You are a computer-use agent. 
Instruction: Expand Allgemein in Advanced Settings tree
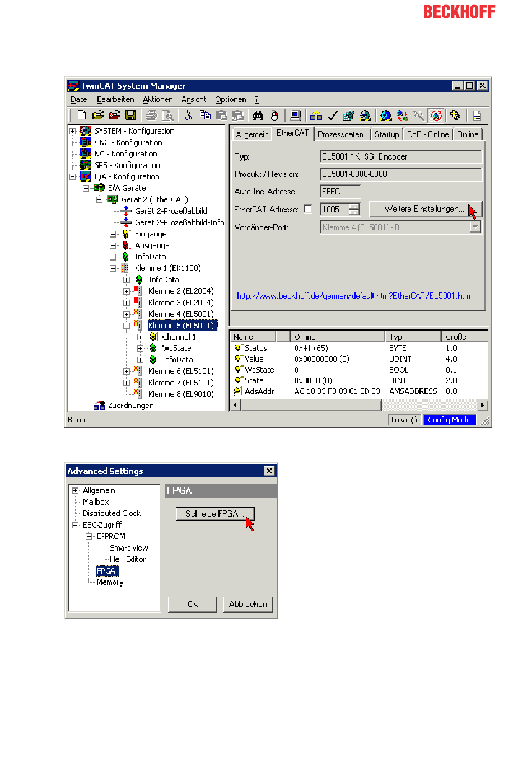tap(75, 491)
